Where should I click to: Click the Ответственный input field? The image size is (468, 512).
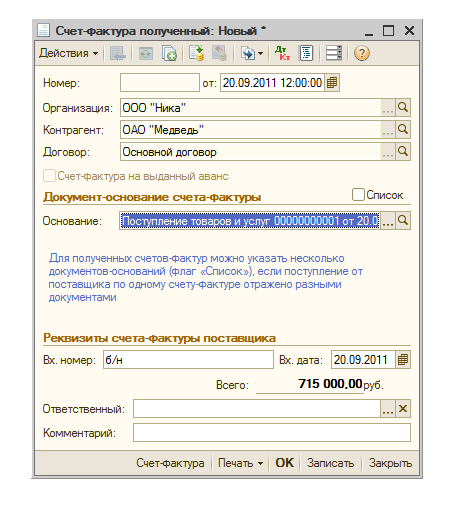click(257, 409)
